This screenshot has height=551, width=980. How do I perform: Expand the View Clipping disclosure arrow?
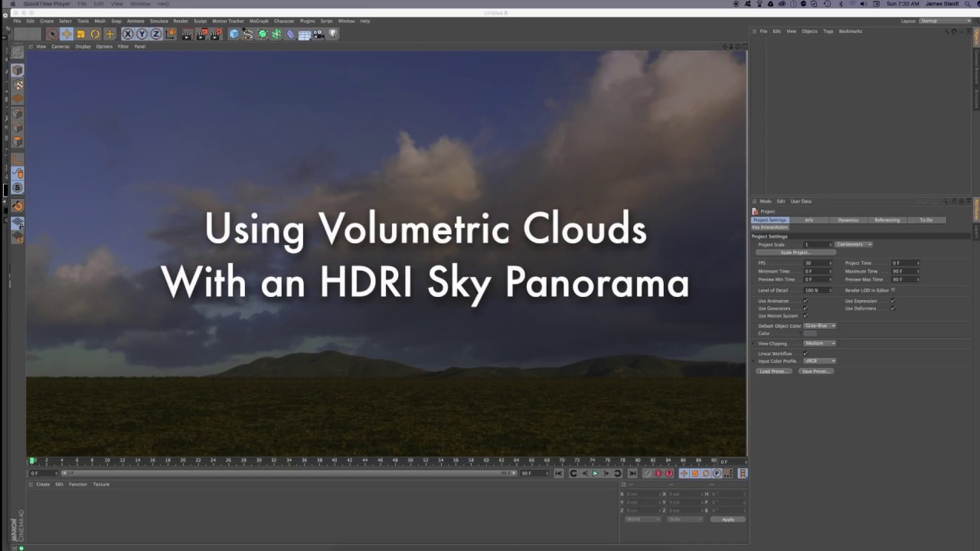pyautogui.click(x=754, y=344)
